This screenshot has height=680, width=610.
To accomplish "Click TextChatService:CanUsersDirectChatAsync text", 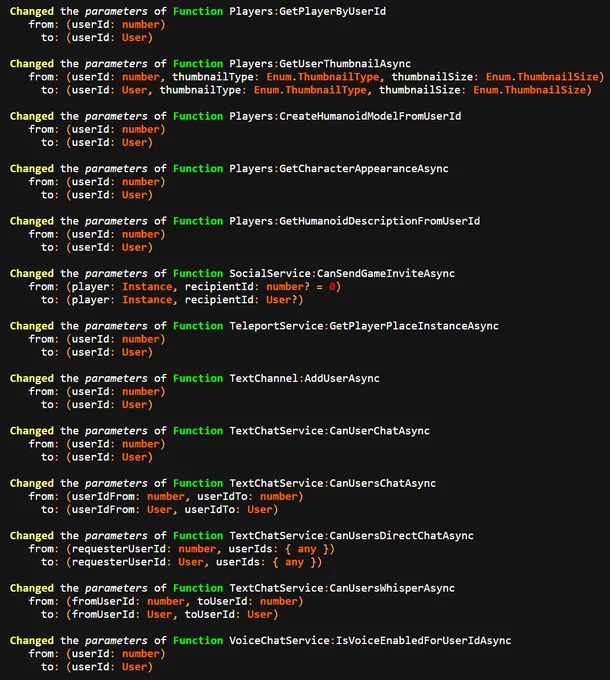I will pyautogui.click(x=351, y=536).
